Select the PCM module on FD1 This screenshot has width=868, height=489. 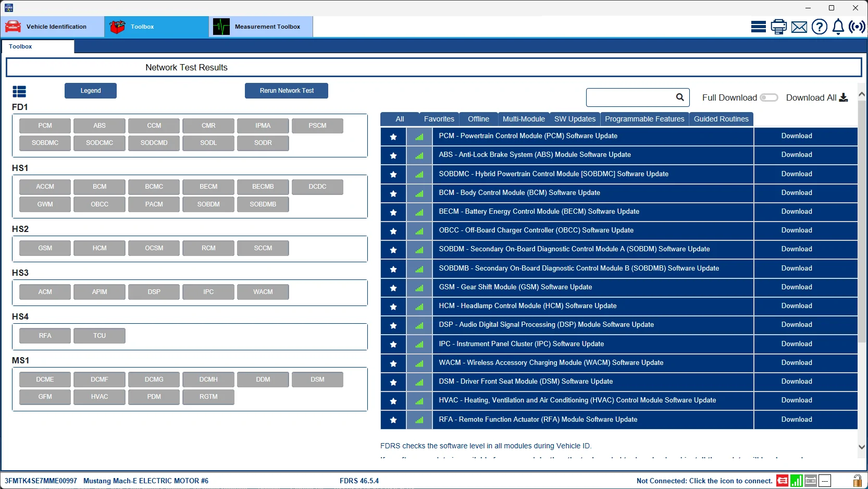pyautogui.click(x=45, y=126)
